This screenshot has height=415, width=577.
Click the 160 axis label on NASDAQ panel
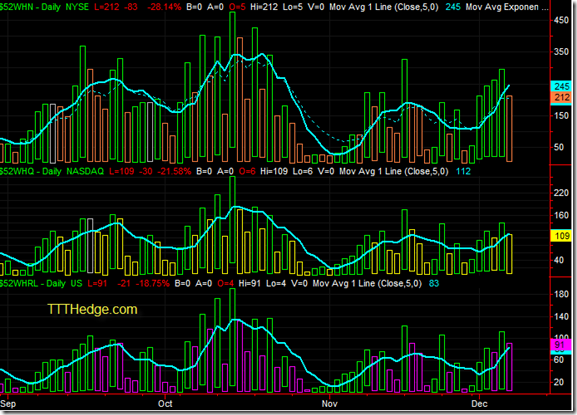click(561, 215)
